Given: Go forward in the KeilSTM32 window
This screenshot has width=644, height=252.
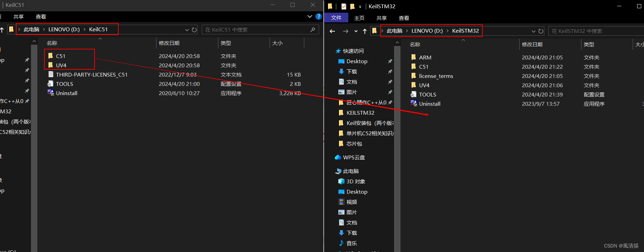Looking at the screenshot, I should tap(346, 31).
